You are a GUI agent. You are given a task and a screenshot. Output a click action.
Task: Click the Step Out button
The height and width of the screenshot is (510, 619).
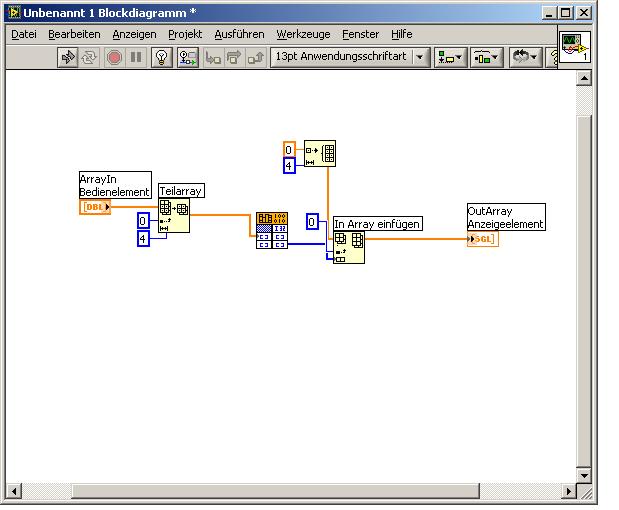255,58
